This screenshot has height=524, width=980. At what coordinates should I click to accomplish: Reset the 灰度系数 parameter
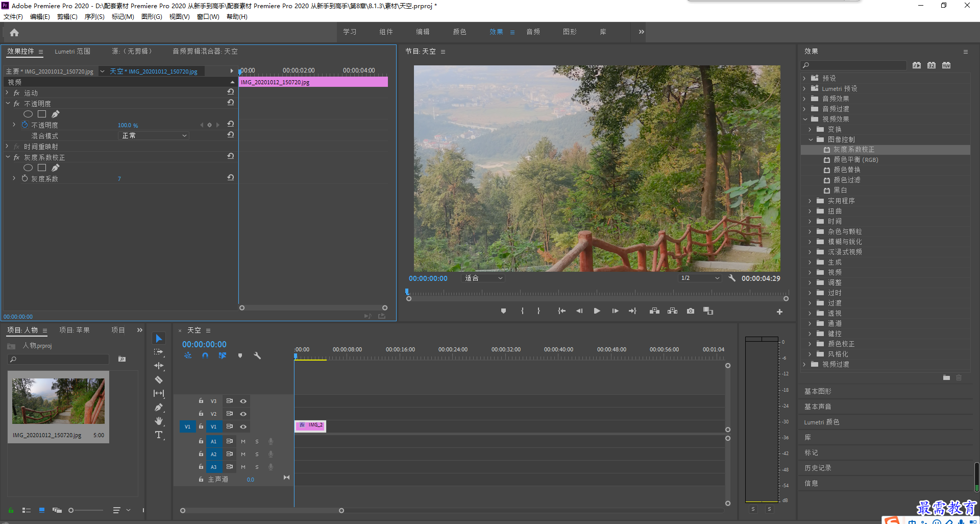(231, 178)
